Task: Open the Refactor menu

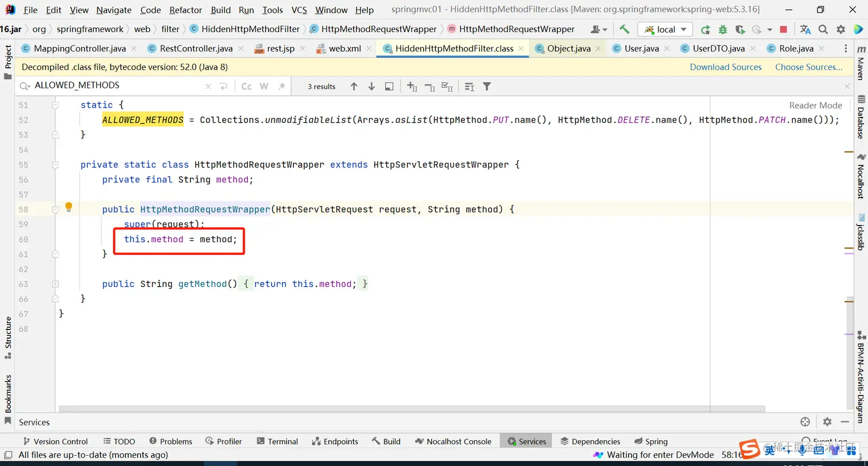Action: [186, 10]
